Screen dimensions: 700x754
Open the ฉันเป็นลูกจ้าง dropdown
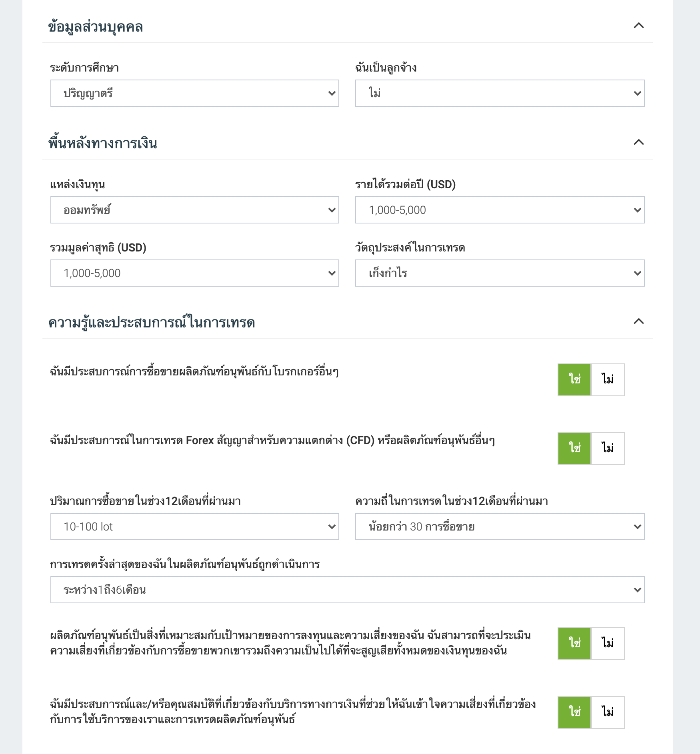[500, 93]
